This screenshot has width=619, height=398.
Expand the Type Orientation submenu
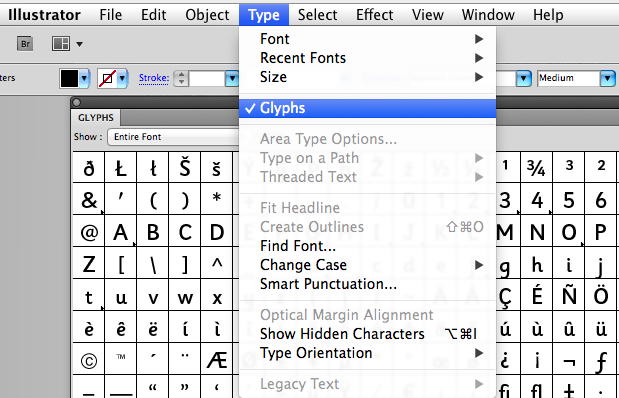tap(368, 353)
